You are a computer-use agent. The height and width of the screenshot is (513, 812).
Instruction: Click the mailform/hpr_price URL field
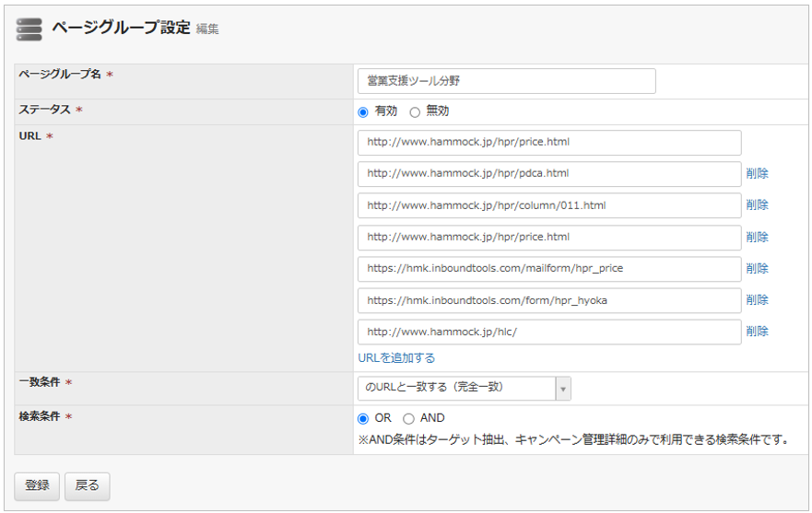(549, 269)
